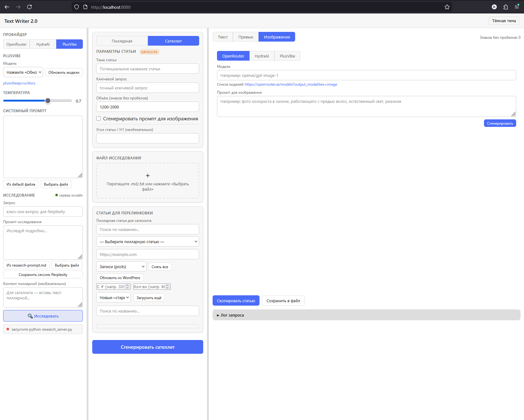Viewport: 524px width, 420px height.
Task: Open the Текст output tab
Action: coord(223,37)
